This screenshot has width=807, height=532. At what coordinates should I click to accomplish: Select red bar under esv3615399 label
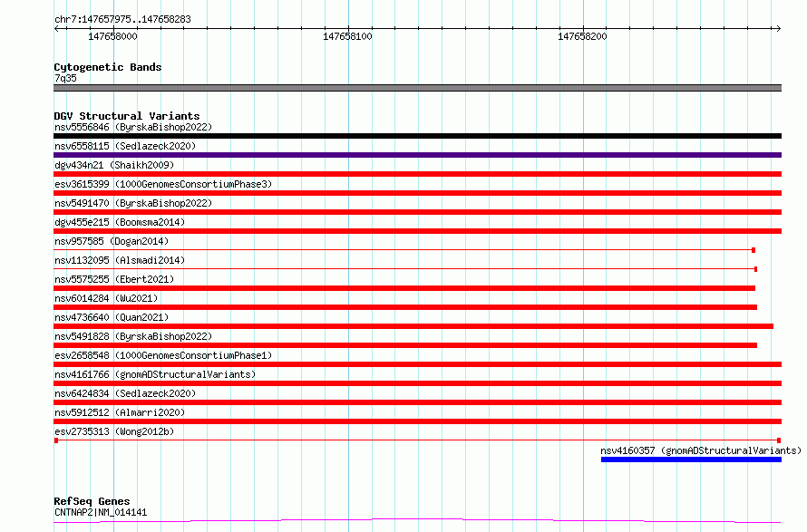(x=417, y=193)
